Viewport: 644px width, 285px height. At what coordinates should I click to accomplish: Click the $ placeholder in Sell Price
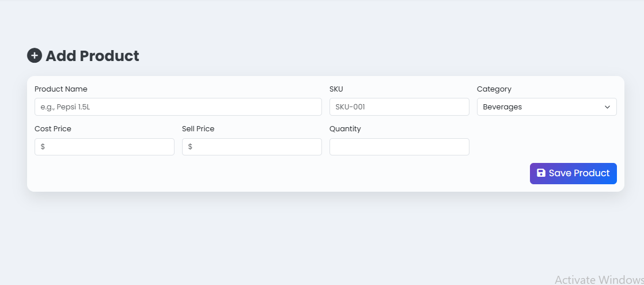click(190, 147)
